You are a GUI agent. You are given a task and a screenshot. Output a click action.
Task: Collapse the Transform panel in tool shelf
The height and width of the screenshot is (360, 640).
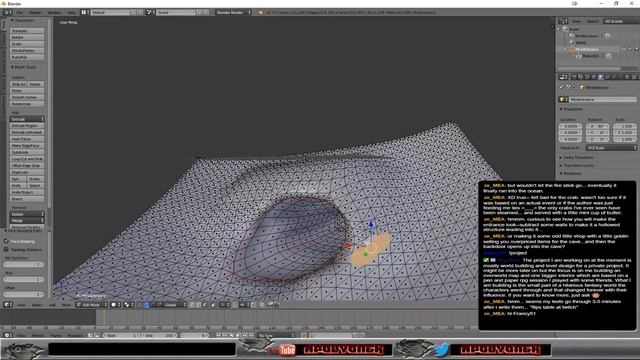(x=23, y=20)
